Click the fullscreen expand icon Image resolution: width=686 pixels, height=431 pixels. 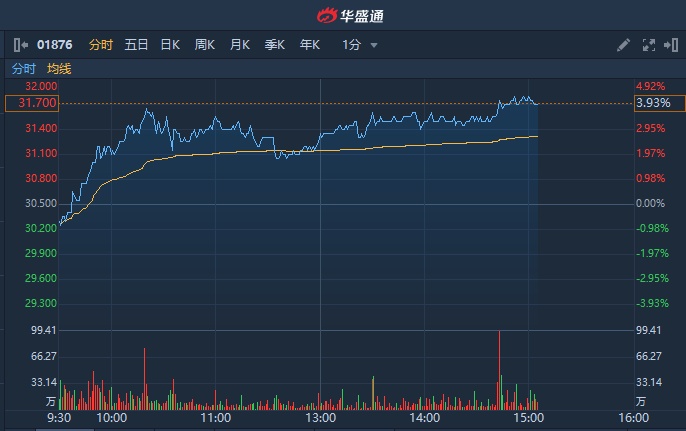pos(647,45)
